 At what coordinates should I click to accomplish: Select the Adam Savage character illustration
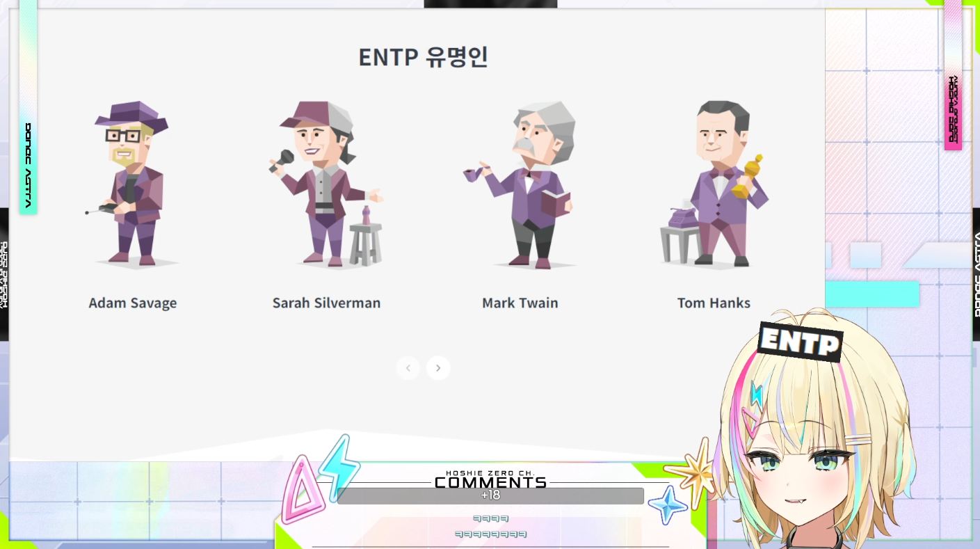click(132, 184)
